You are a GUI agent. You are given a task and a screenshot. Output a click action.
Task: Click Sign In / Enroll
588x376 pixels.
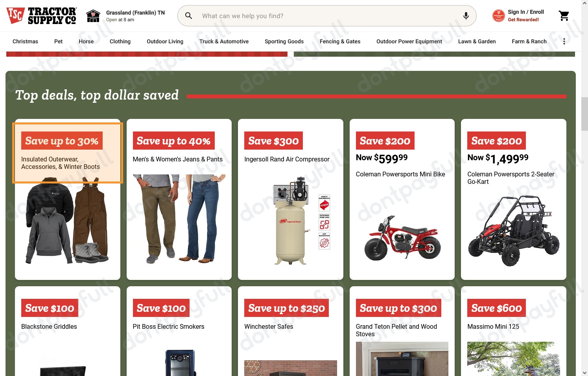[526, 12]
